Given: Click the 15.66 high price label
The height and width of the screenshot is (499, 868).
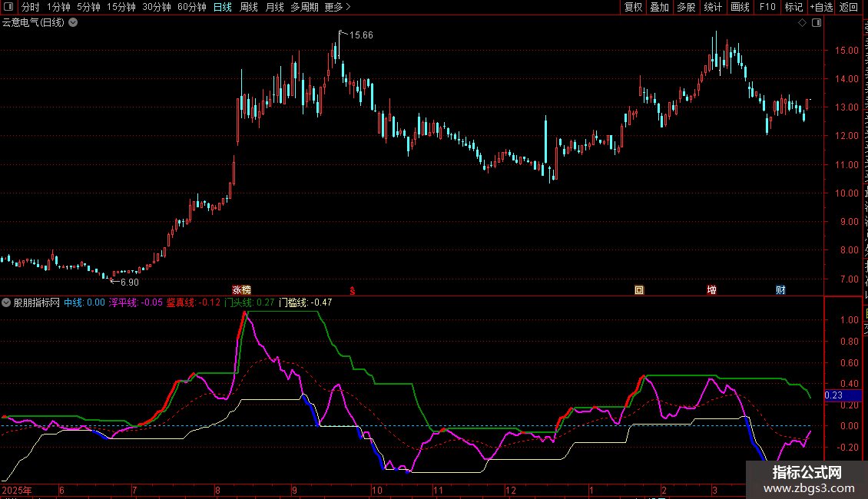Looking at the screenshot, I should [x=361, y=35].
